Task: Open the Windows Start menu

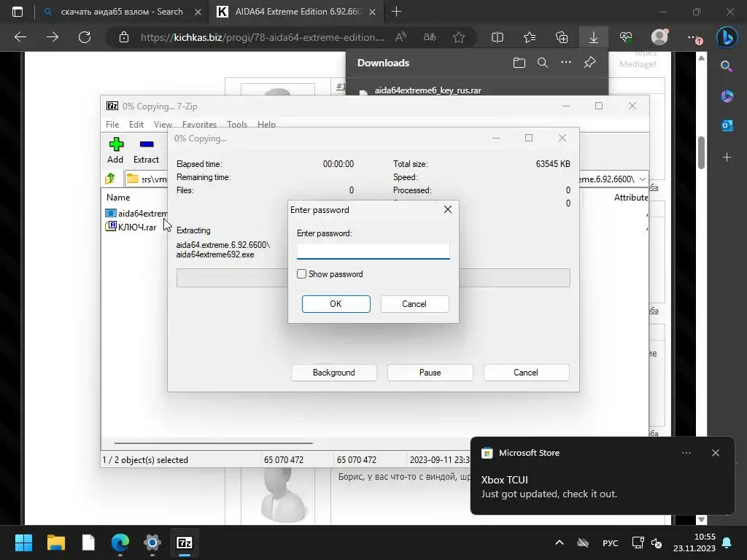Action: click(23, 542)
